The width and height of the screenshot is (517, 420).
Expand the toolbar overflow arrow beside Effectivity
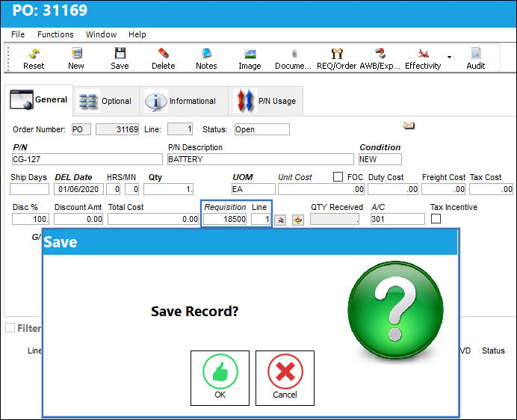pyautogui.click(x=449, y=58)
